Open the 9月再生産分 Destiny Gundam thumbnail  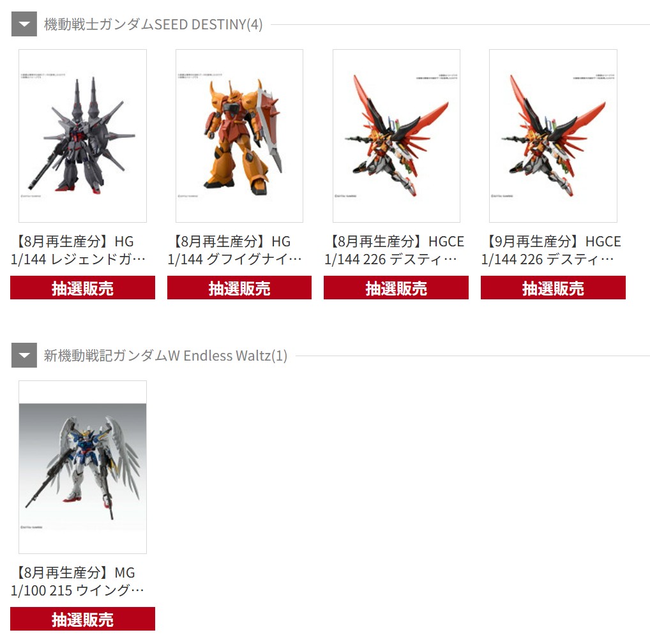point(553,136)
